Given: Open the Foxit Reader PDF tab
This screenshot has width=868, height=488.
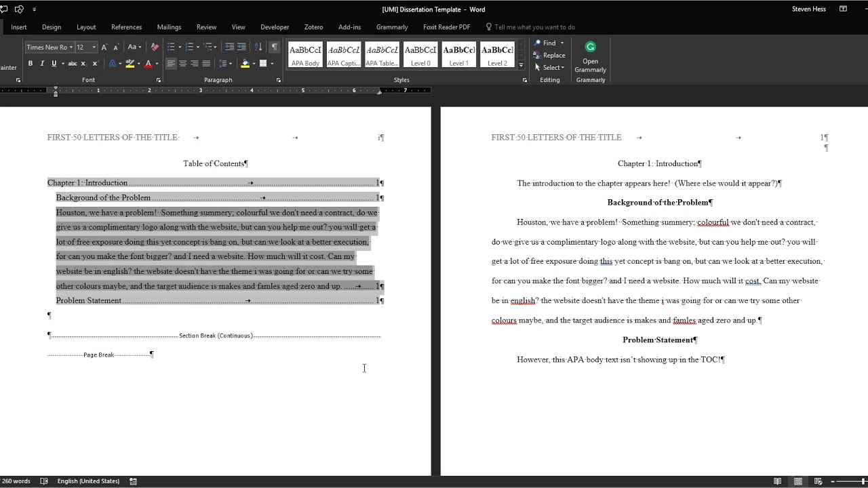Looking at the screenshot, I should [446, 27].
